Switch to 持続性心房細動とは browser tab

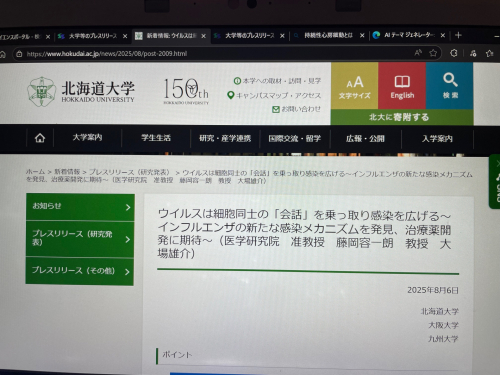pyautogui.click(x=328, y=35)
